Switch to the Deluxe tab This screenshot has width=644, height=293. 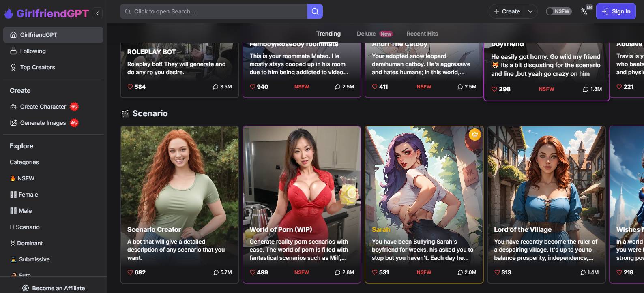pos(366,34)
